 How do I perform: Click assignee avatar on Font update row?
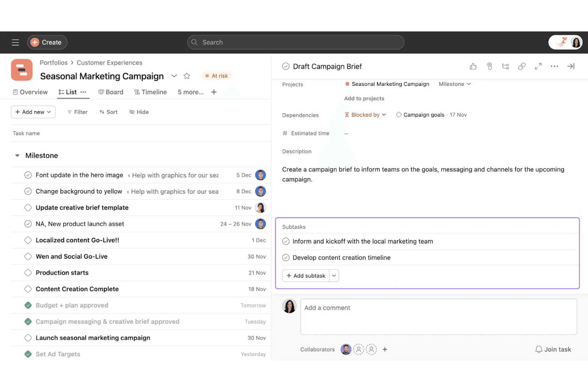click(x=260, y=175)
